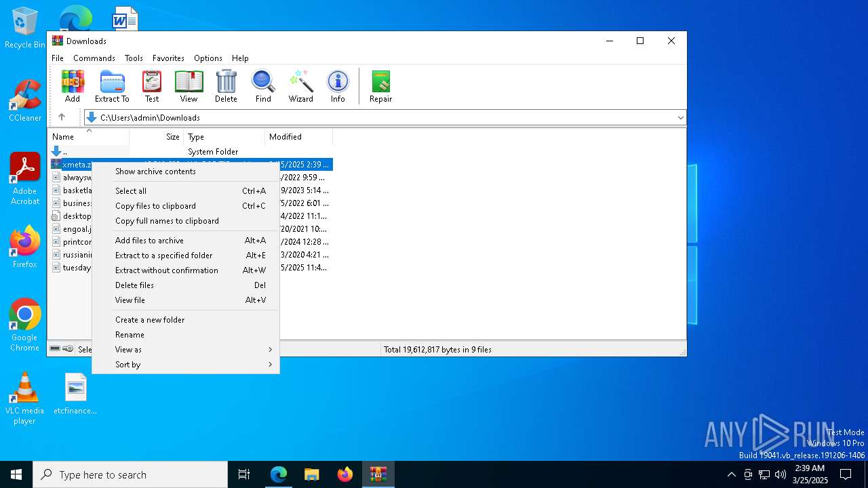This screenshot has height=488, width=868.
Task: Expand the address path dropdown
Action: pyautogui.click(x=680, y=118)
